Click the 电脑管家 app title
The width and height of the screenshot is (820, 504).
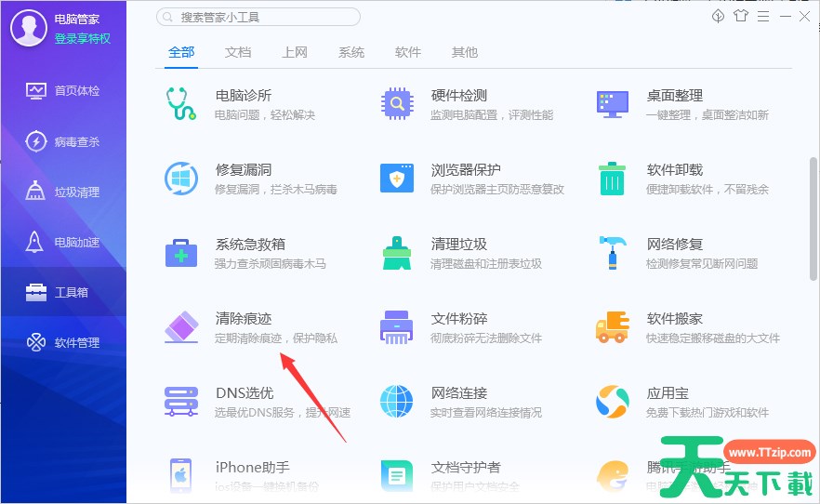(77, 20)
